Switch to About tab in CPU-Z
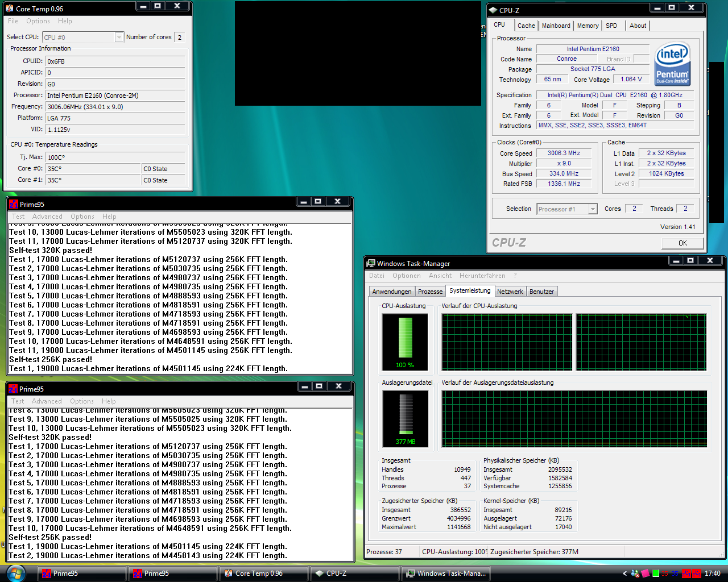This screenshot has width=728, height=582. point(638,26)
